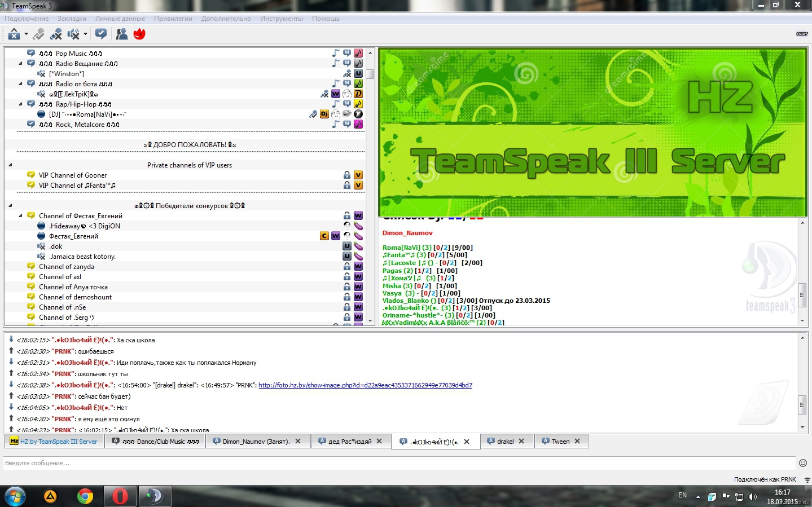Open the emoticon picker beside message box

coord(803,463)
